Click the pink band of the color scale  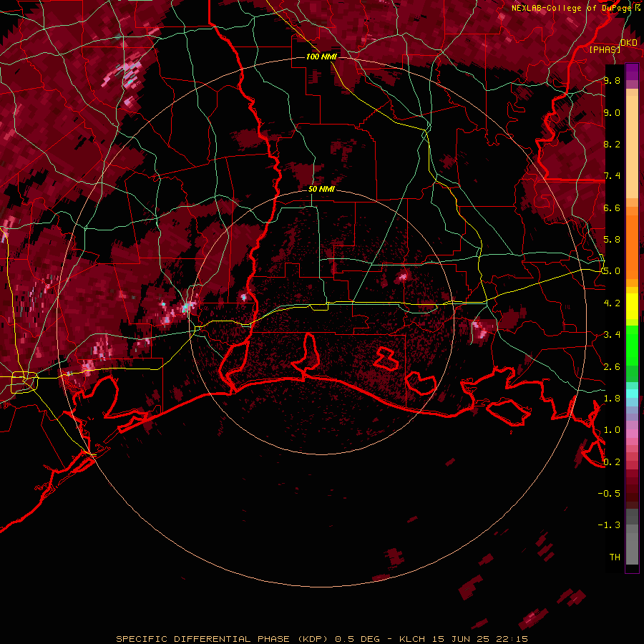pyautogui.click(x=632, y=434)
